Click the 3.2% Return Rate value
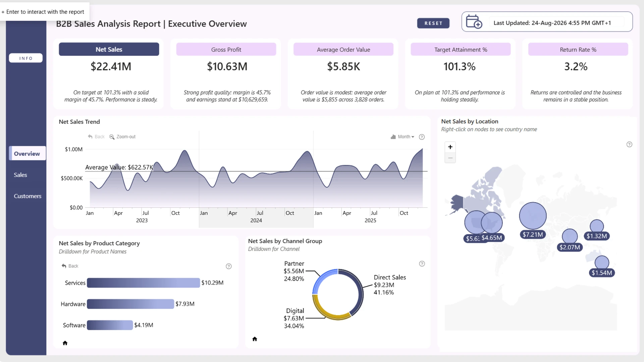 pyautogui.click(x=576, y=66)
